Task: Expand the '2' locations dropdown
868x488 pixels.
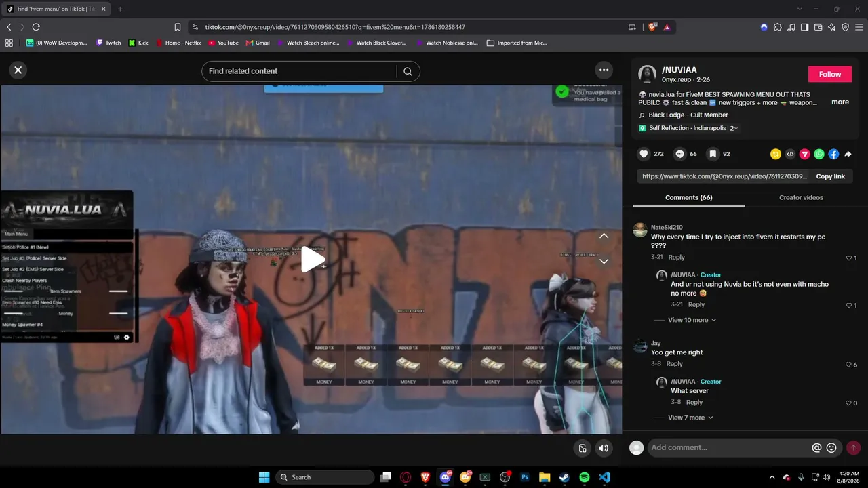Action: (733, 128)
